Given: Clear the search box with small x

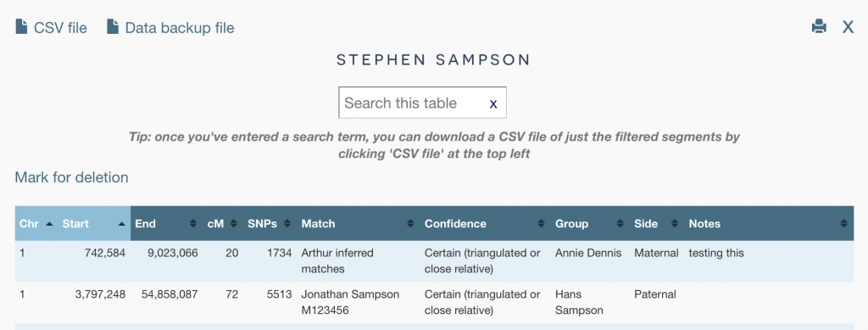Looking at the screenshot, I should point(493,103).
